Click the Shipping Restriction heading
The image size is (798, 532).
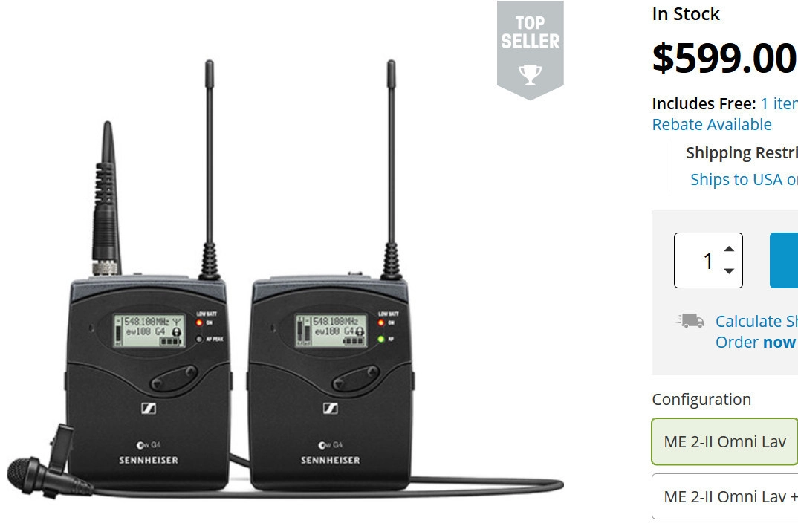click(x=742, y=153)
